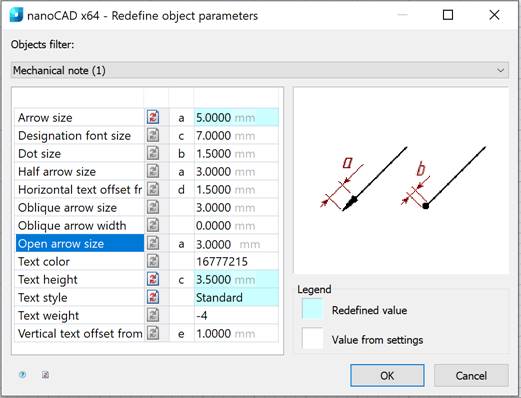Edit Half arrow size value 3.0000

point(236,171)
